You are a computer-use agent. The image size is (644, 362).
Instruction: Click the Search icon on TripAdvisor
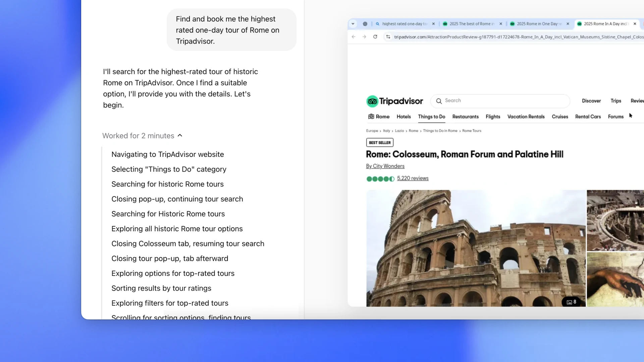click(x=439, y=101)
